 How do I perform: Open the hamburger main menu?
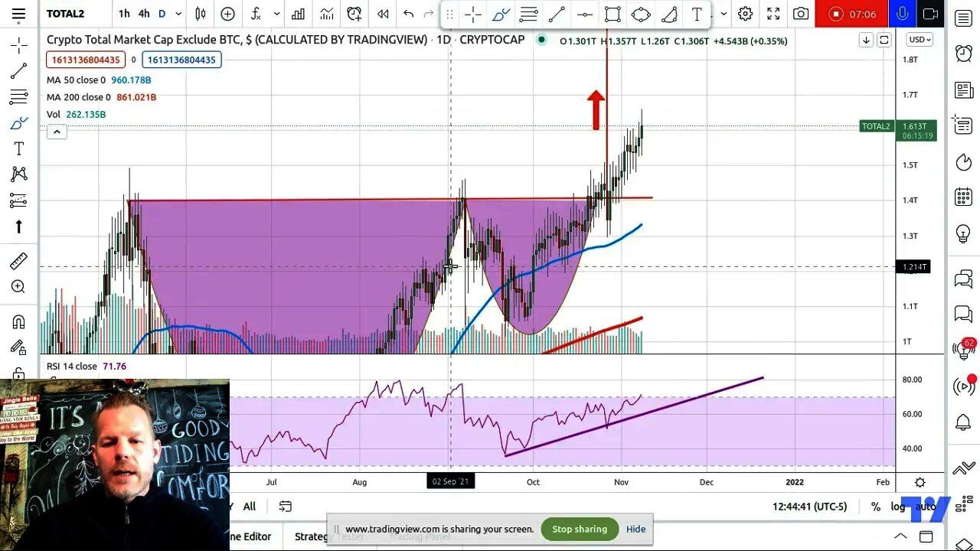coord(18,14)
